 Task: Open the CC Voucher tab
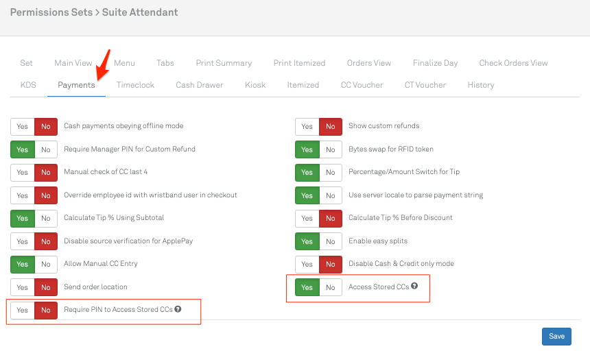[362, 85]
